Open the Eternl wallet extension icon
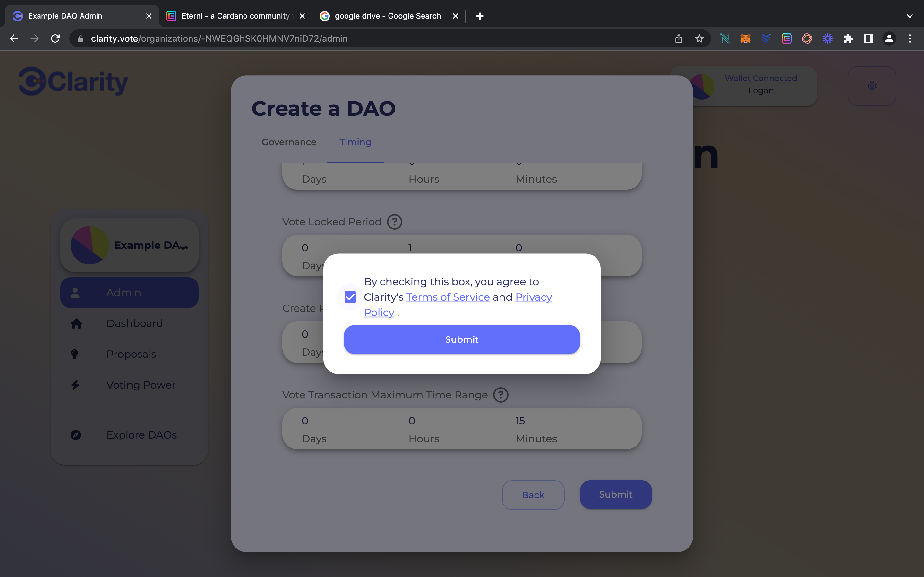 [787, 38]
